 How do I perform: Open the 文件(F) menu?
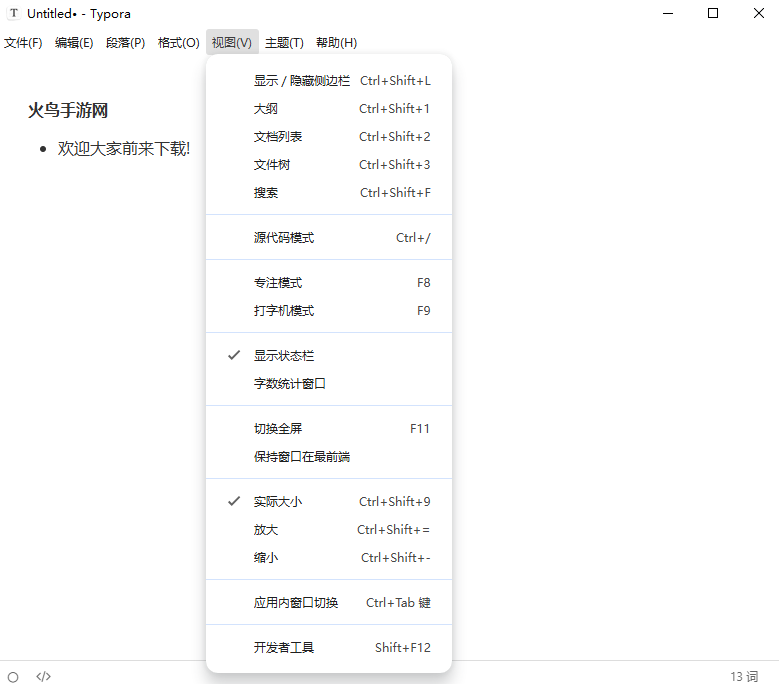(23, 43)
